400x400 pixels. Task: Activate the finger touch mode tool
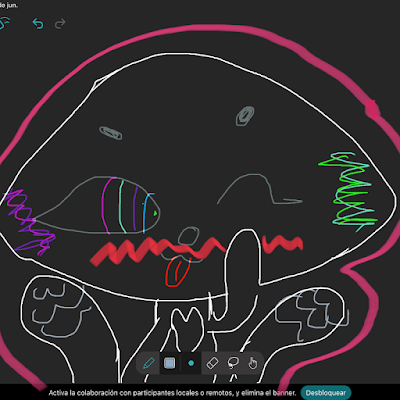[253, 363]
